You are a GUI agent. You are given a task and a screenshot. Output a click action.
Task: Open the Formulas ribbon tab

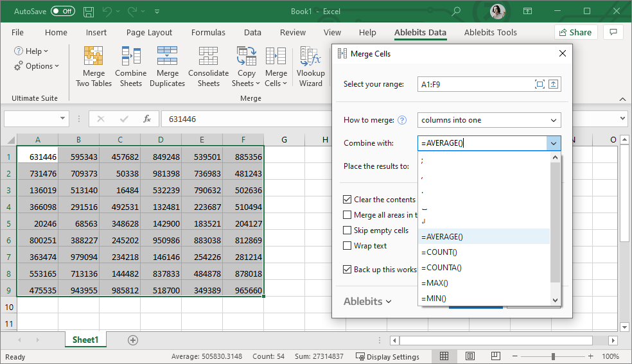(208, 33)
